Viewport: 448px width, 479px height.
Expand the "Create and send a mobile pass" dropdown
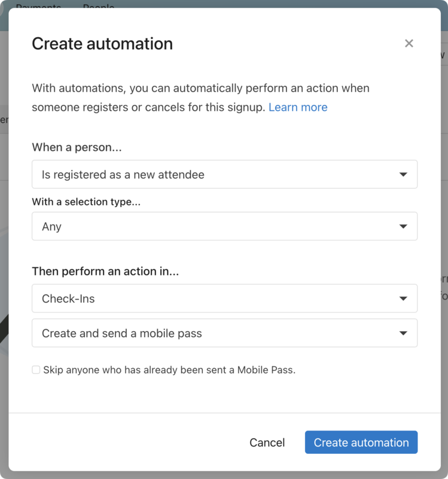[224, 333]
